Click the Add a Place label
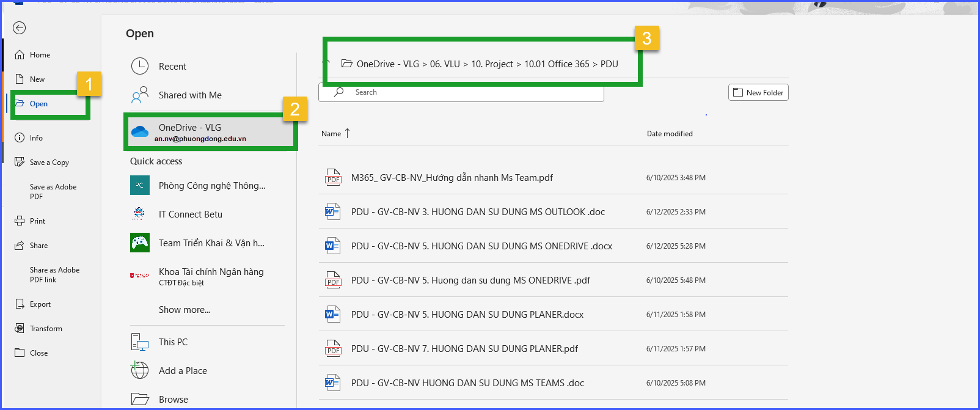The width and height of the screenshot is (980, 410). 183,371
